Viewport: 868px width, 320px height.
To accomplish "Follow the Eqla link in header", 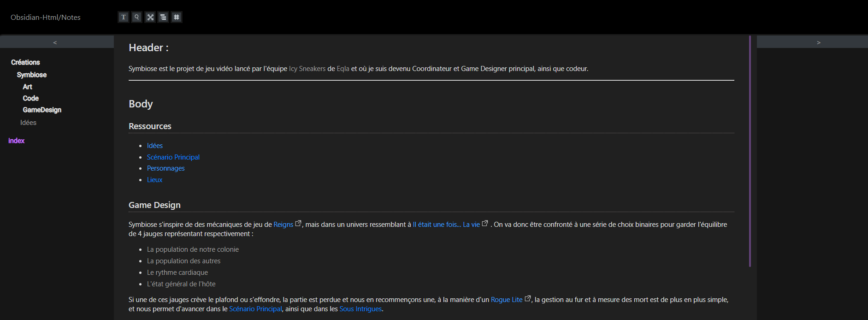I will click(343, 69).
